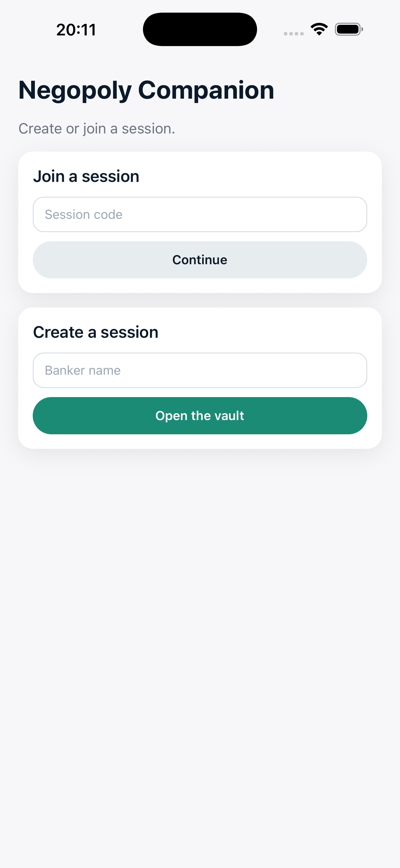Click the Session code placeholder text
The width and height of the screenshot is (400, 868).
pyautogui.click(x=84, y=214)
